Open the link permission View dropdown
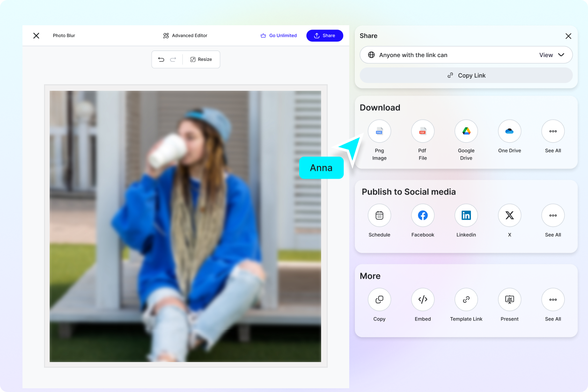Image resolution: width=588 pixels, height=392 pixels. [x=551, y=55]
